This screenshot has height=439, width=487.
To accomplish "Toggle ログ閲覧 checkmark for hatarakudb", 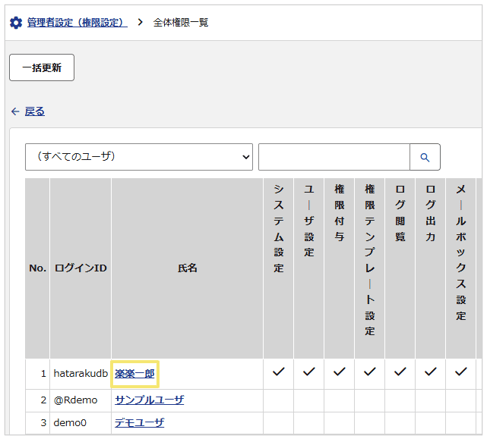I will (x=400, y=372).
